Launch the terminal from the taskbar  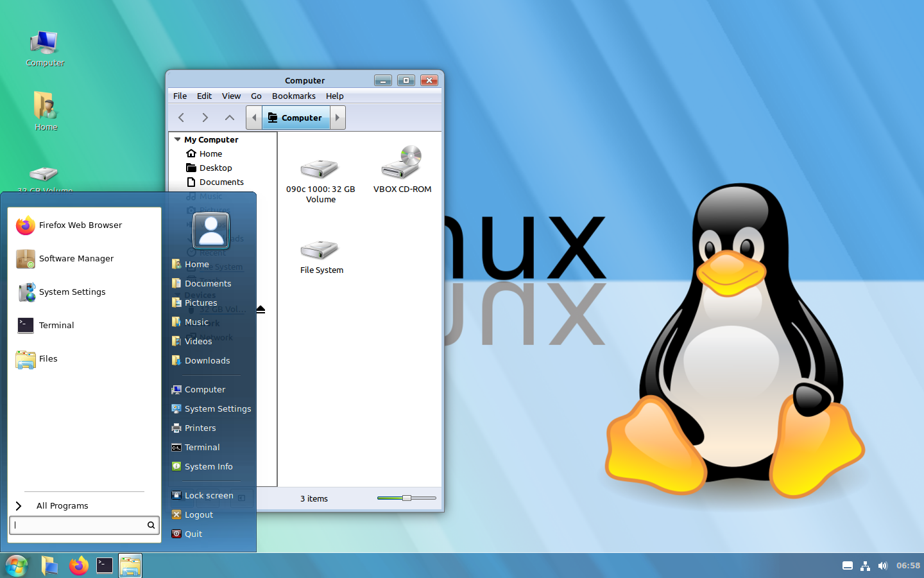pyautogui.click(x=105, y=566)
